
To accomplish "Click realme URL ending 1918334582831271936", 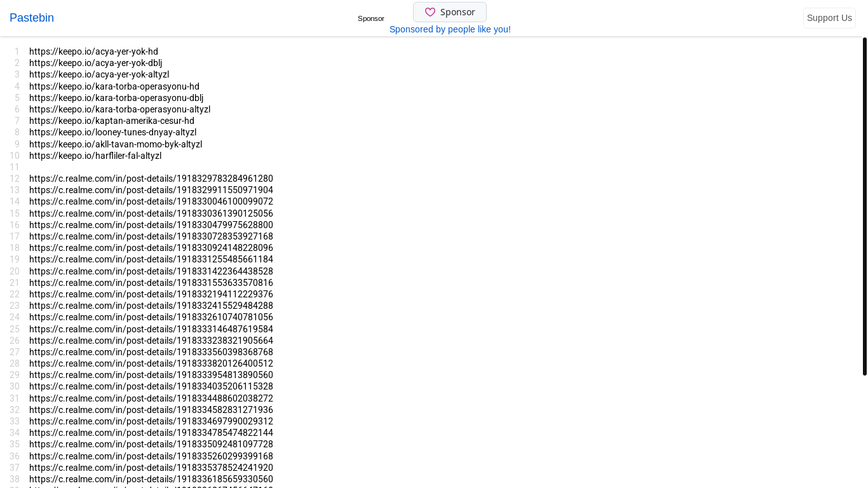I will (151, 410).
